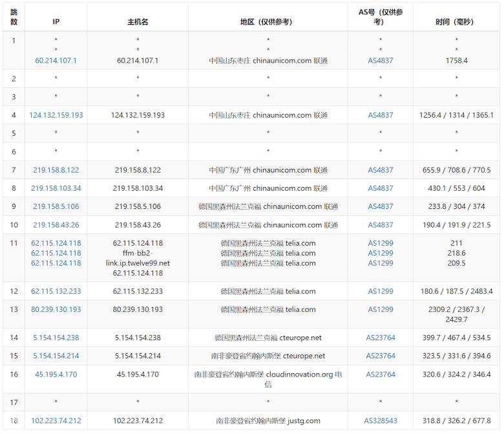Image resolution: width=504 pixels, height=434 pixels.
Task: Click the 209.5 time value in hop 11
Action: (456, 263)
